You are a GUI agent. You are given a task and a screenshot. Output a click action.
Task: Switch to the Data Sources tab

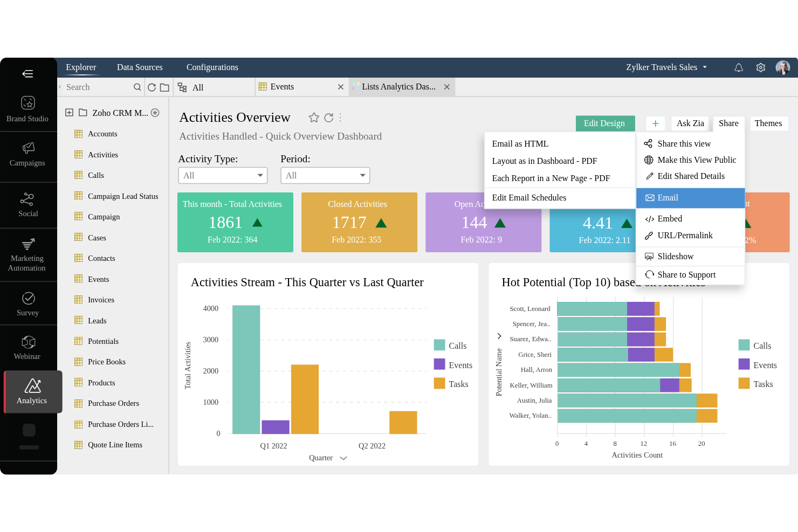[140, 67]
